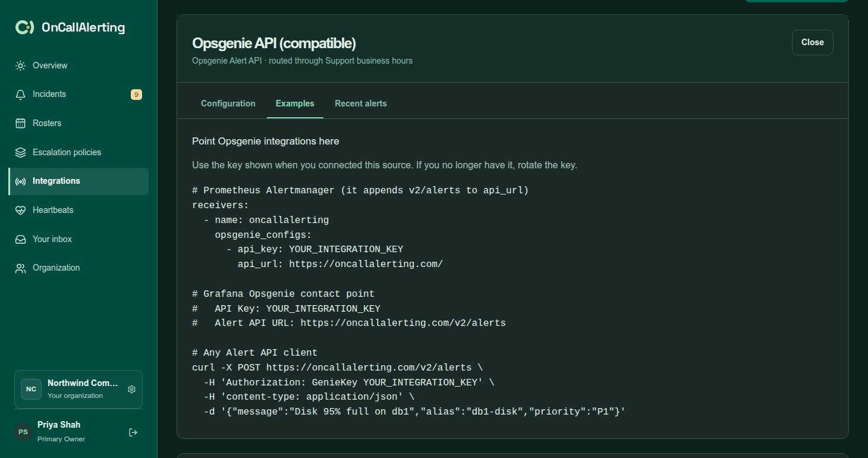The image size is (868, 458).
Task: Click the "name: oncallalerting" code line
Action: pos(266,220)
